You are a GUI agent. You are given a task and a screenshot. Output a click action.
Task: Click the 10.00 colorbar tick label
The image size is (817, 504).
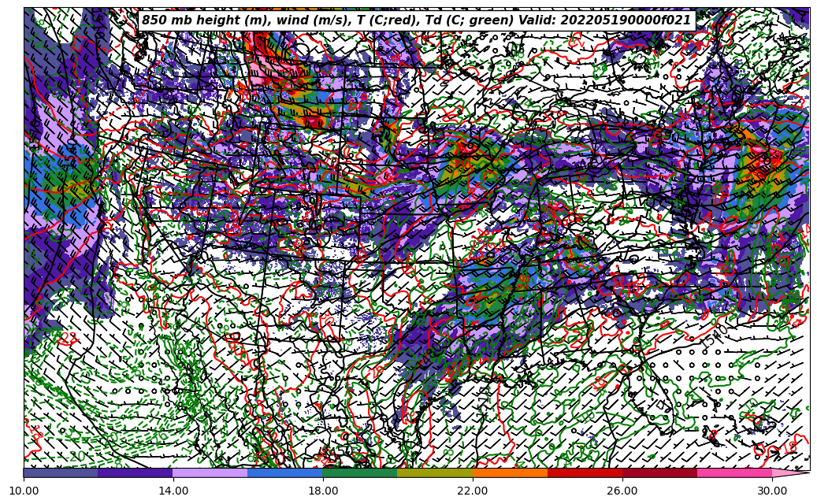(x=24, y=491)
